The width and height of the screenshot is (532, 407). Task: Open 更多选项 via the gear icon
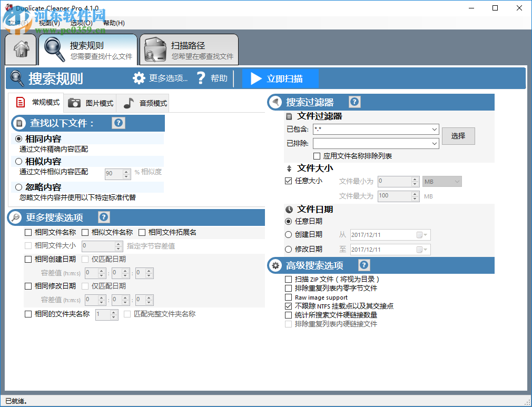pos(139,77)
